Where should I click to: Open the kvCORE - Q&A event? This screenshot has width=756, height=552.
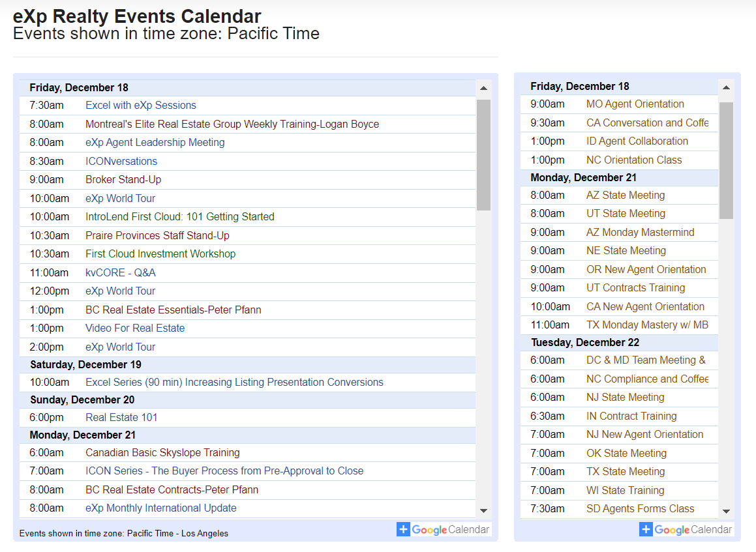[x=120, y=272]
